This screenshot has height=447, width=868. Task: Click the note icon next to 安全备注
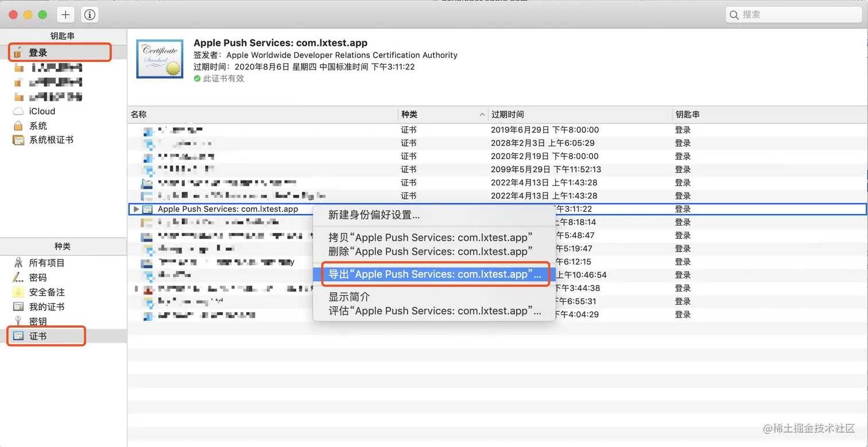click(x=18, y=292)
